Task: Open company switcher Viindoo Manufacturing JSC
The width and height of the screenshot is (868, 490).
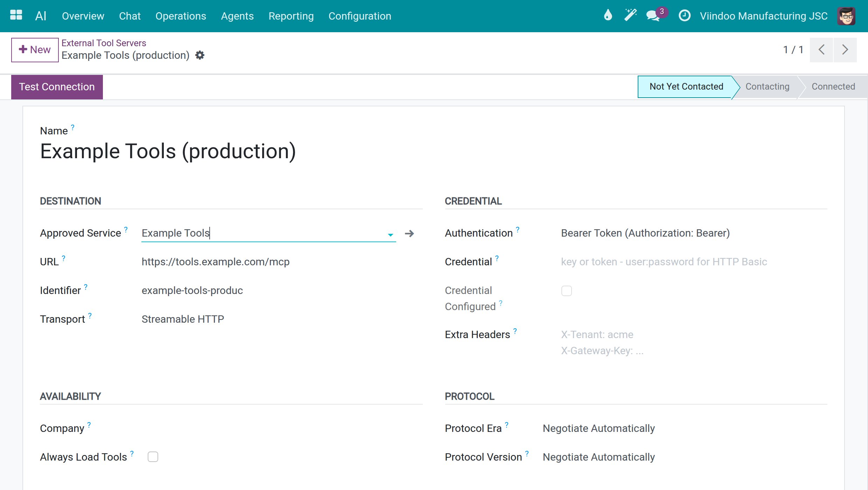Action: [x=763, y=16]
